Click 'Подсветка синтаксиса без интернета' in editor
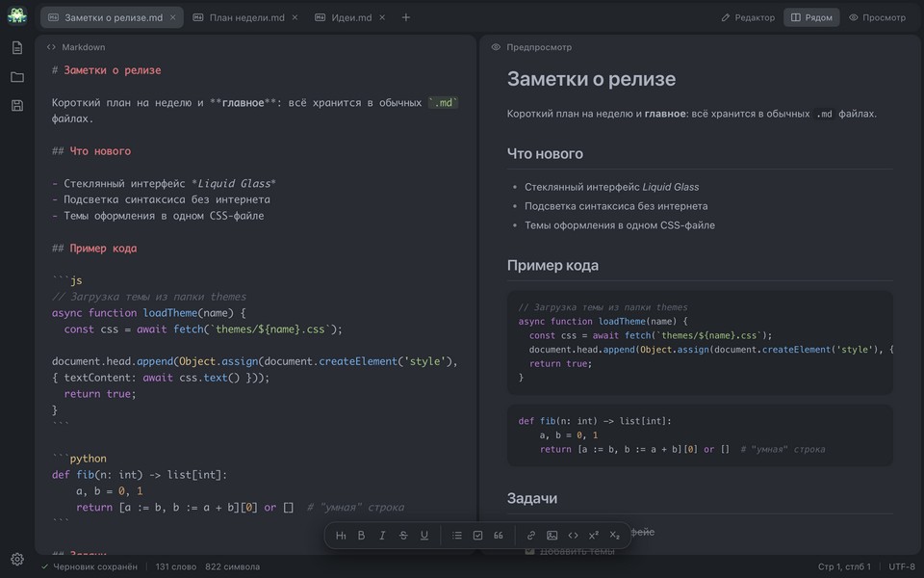The width and height of the screenshot is (924, 578). [167, 199]
